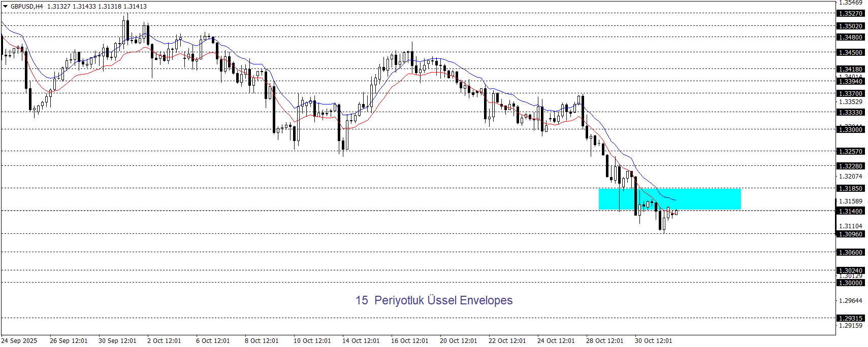
Task: Click the 1.29159 price scale value
Action: (x=850, y=326)
